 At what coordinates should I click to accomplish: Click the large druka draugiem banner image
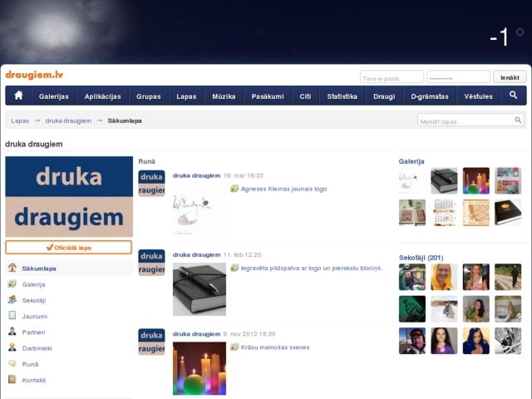pyautogui.click(x=69, y=196)
